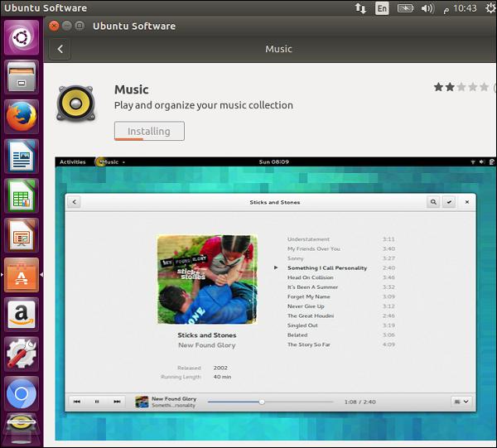This screenshot has height=448, width=497.
Task: Click the 10:43 clock in top bar
Action: 464,7
